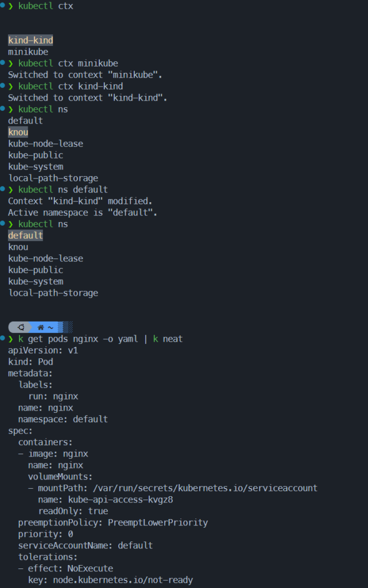Click the highlighted 'knou' namespace entry
This screenshot has width=368, height=588.
pyautogui.click(x=18, y=132)
